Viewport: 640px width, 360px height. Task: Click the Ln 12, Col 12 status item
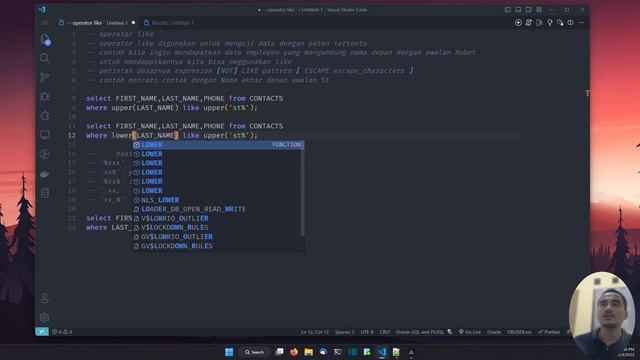[314, 332]
